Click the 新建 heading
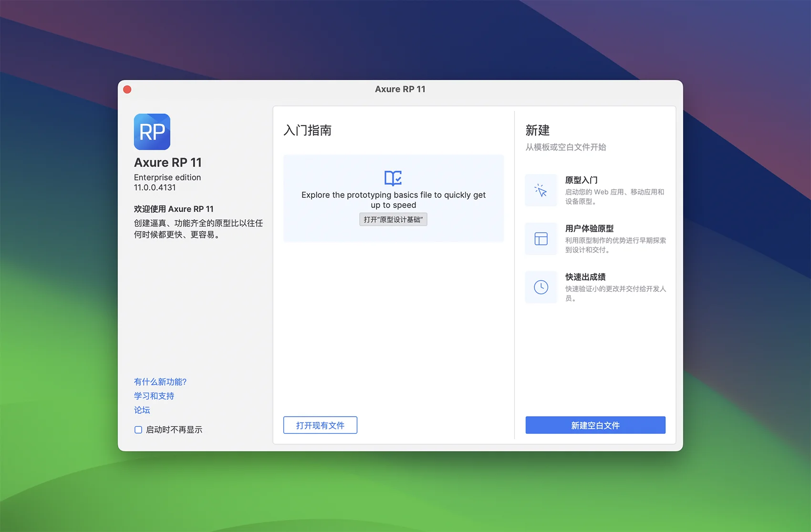The height and width of the screenshot is (532, 811). click(x=538, y=130)
